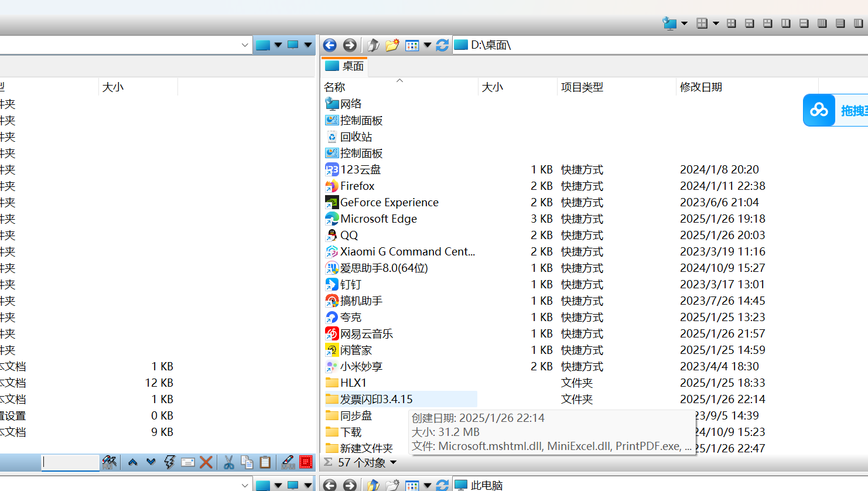The height and width of the screenshot is (491, 868).
Task: Click the envelope card icon in bottom toolbar
Action: click(x=188, y=462)
